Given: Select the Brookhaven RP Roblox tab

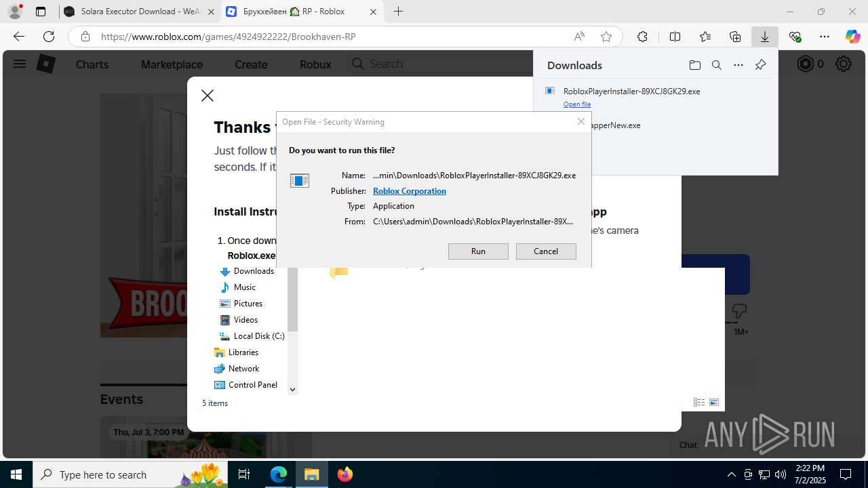Looking at the screenshot, I should click(302, 12).
